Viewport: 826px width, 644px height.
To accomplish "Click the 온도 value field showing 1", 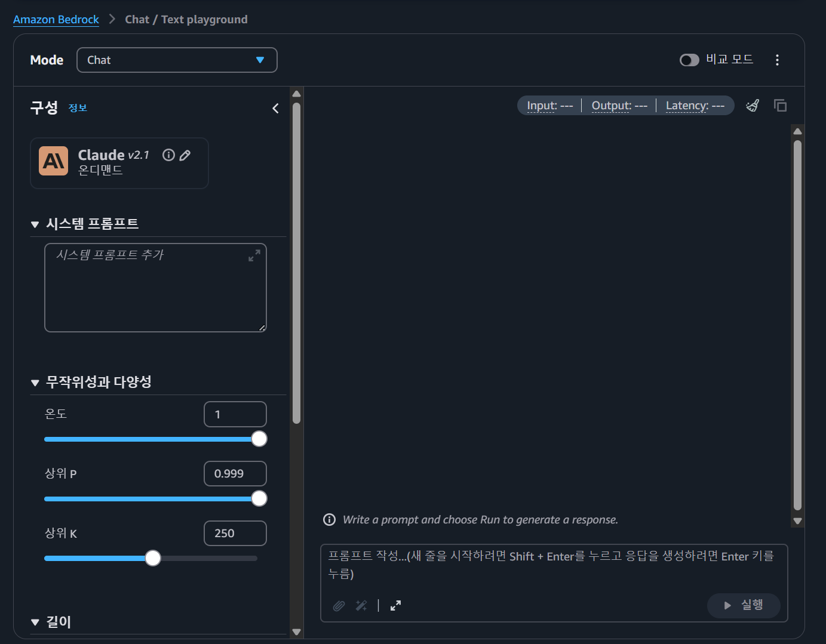I will tap(235, 414).
